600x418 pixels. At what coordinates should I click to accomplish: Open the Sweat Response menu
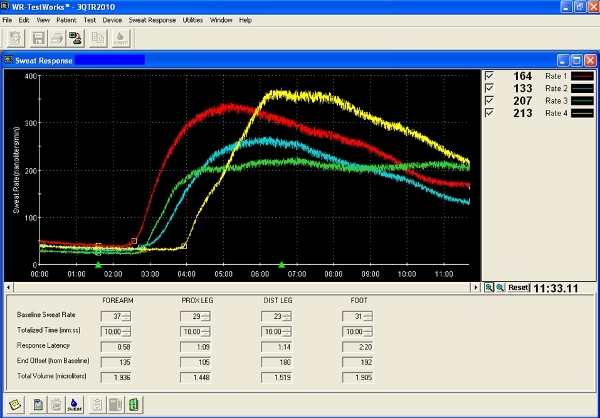pos(152,20)
